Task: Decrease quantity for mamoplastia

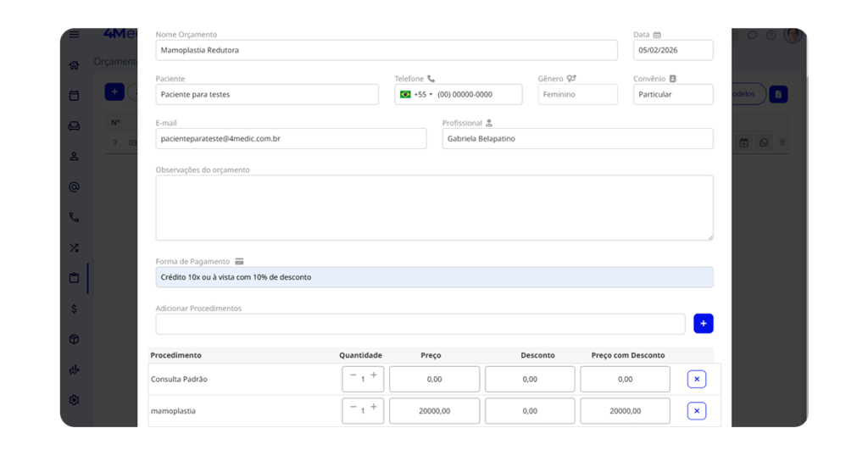Action: (x=353, y=408)
